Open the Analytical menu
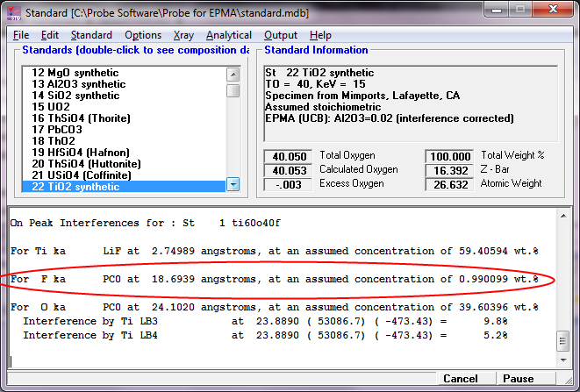Screen dimensions: 580x392 228,35
